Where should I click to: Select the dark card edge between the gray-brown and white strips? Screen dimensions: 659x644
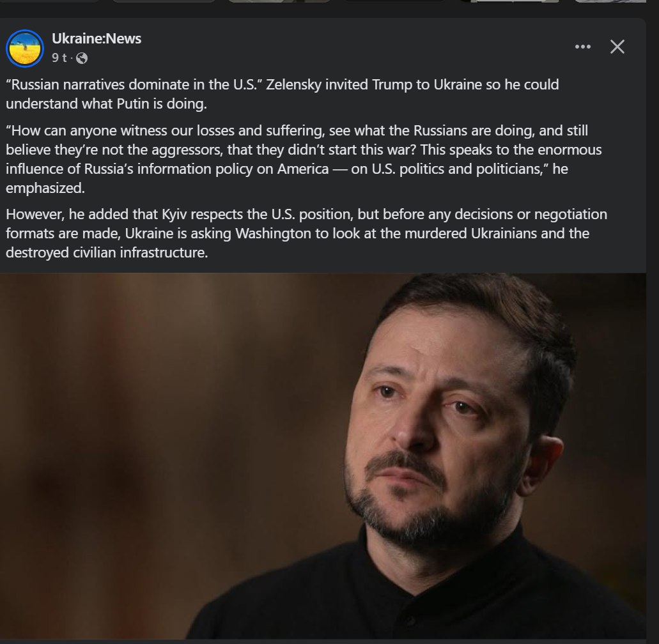click(395, 1)
